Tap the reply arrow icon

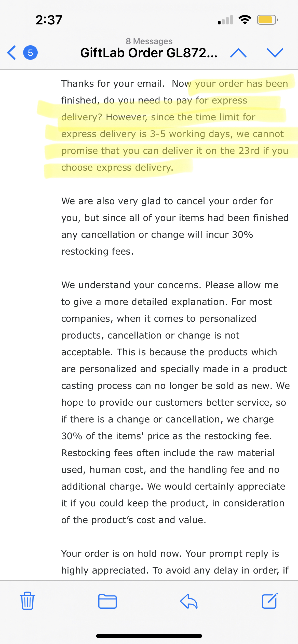pos(189,601)
